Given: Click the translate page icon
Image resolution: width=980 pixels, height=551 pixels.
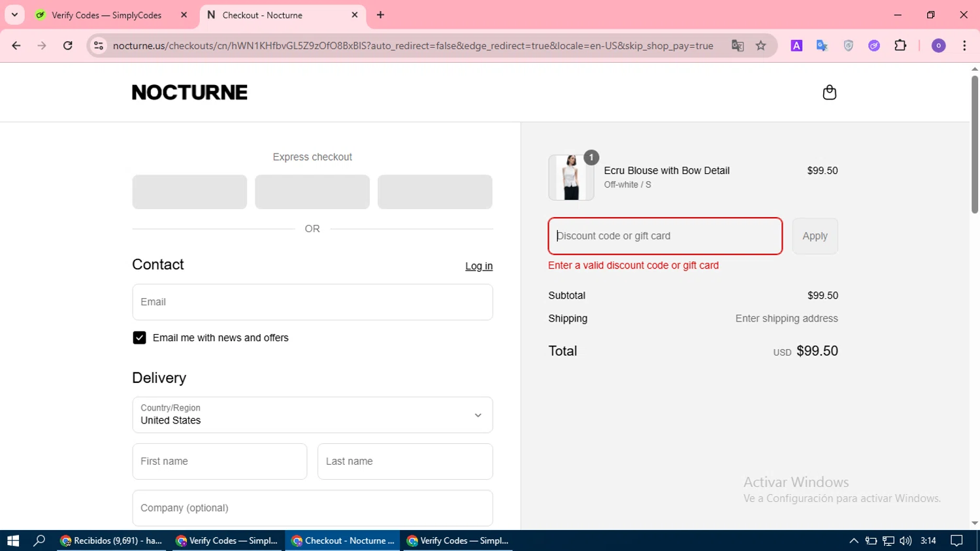Looking at the screenshot, I should (x=738, y=46).
